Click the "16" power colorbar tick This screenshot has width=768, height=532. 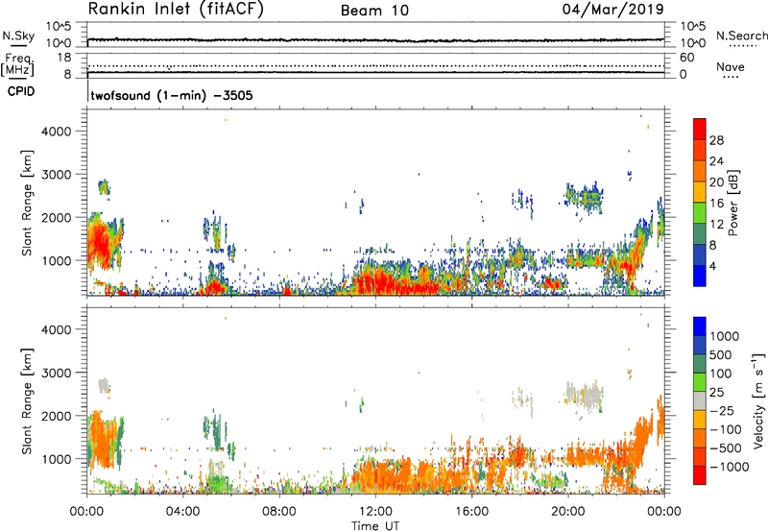click(716, 204)
